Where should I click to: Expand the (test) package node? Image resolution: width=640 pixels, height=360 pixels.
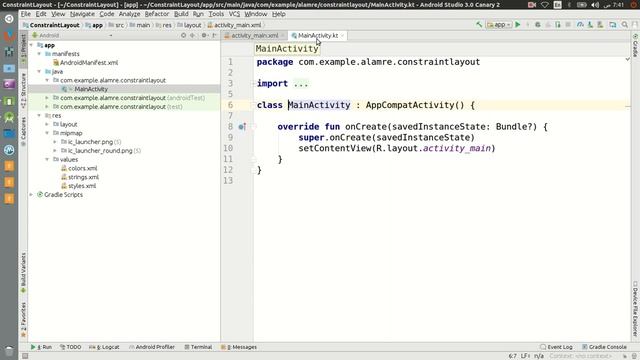click(47, 107)
